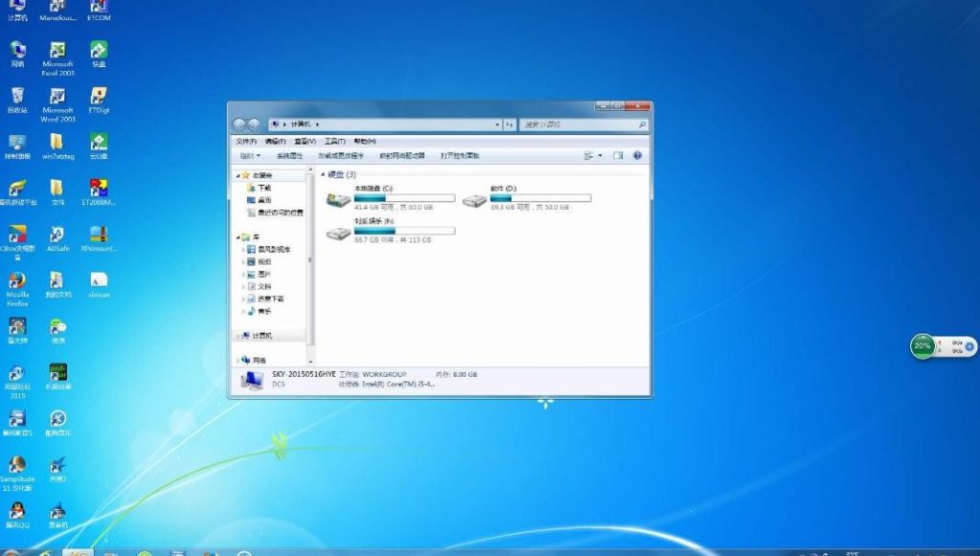Click the Explorer search input box
The width and height of the screenshot is (980, 556).
point(578,124)
